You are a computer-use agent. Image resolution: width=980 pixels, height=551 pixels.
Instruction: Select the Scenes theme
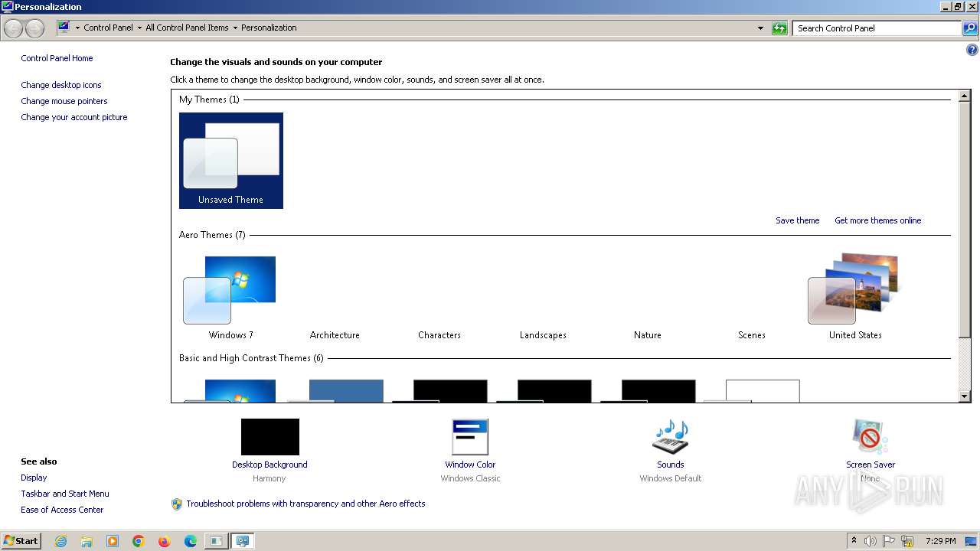pos(751,335)
